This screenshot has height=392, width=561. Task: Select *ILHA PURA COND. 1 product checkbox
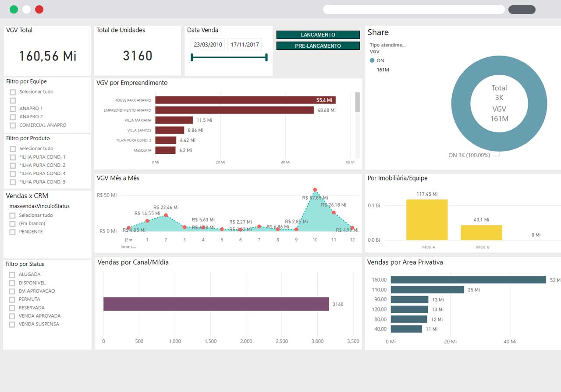13,157
